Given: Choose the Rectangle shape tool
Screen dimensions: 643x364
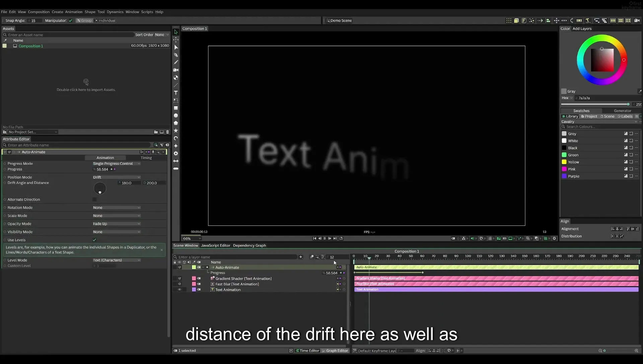Looking at the screenshot, I should [x=176, y=108].
